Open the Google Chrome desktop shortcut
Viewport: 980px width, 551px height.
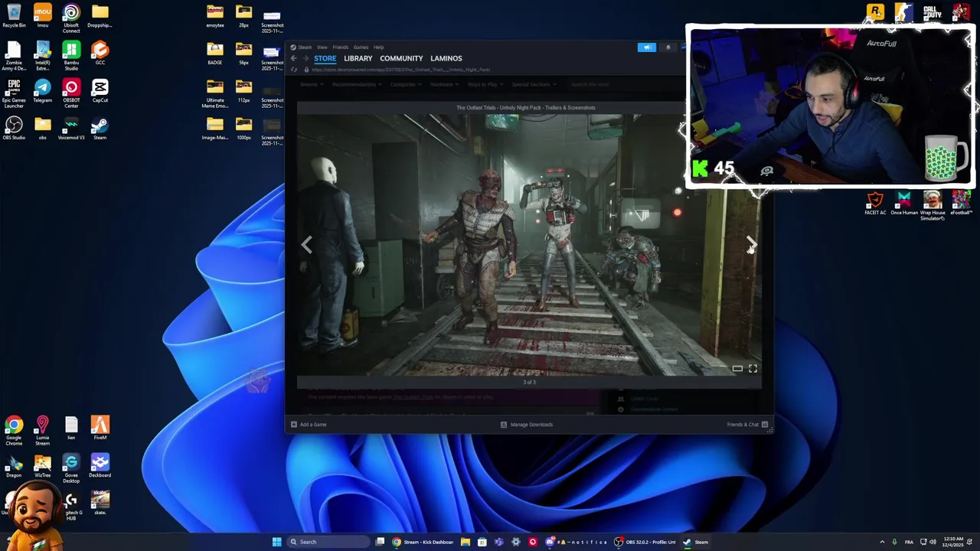click(x=14, y=431)
